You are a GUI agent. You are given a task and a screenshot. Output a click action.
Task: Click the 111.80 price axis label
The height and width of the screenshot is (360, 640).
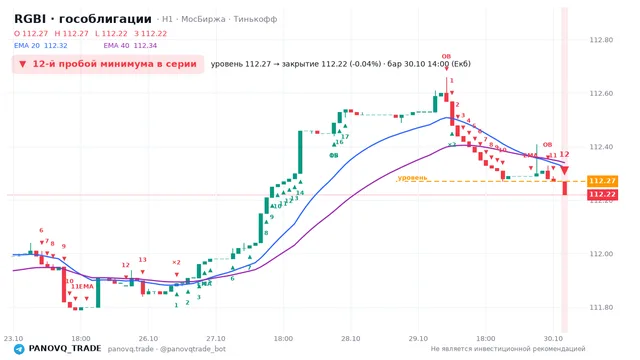[x=601, y=307]
